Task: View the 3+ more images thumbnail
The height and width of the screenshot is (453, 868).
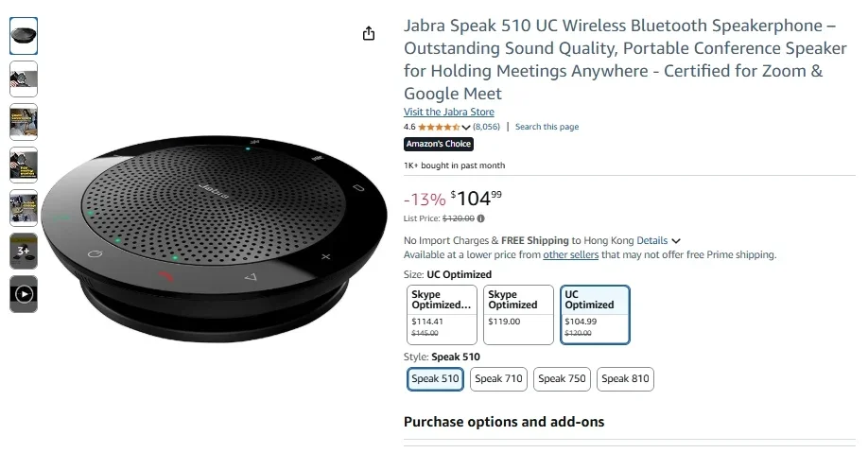Action: 24,252
